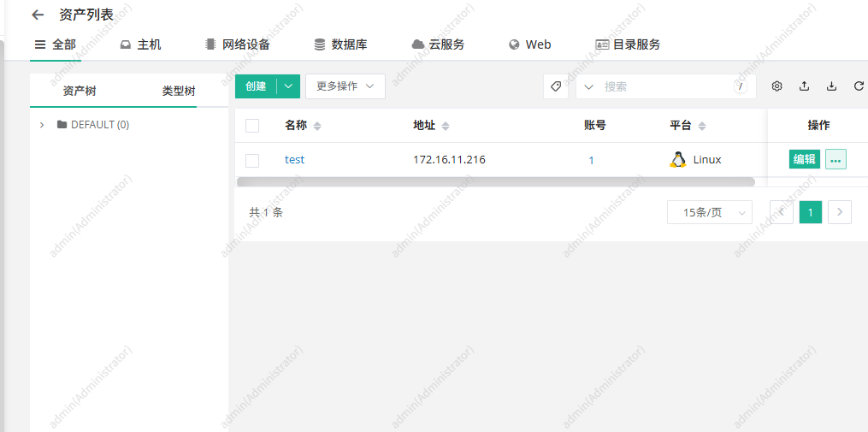Sort the table by 地址 column
The height and width of the screenshot is (432, 868).
click(x=446, y=127)
